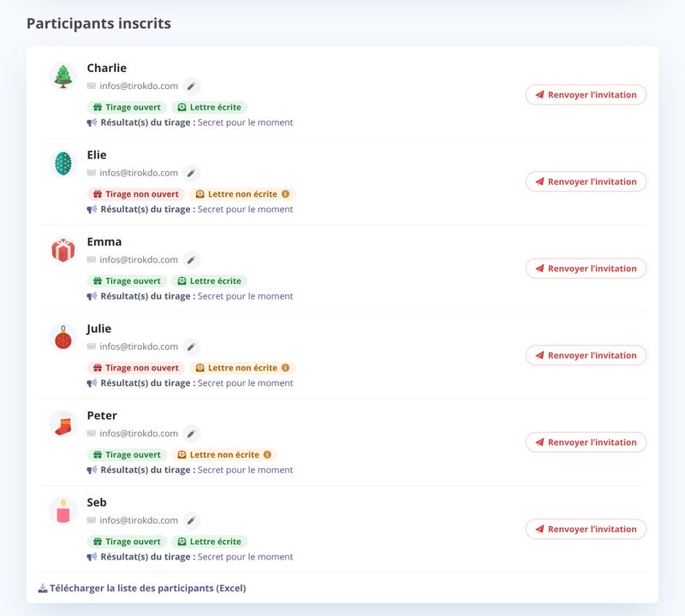Click the envelope icon beside Emma's email
Screen dimensions: 685x616
(x=92, y=259)
